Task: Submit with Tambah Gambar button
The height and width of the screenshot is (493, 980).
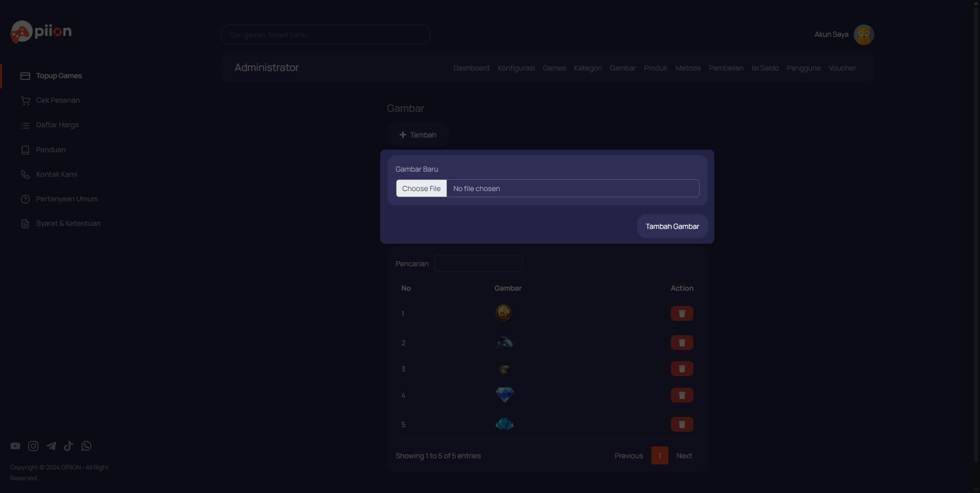Action: coord(672,226)
